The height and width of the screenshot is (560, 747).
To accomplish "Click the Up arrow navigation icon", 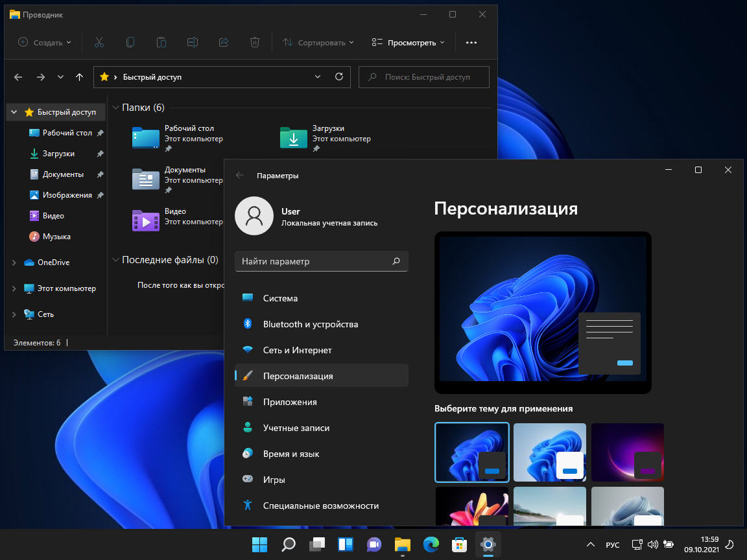I will click(x=79, y=76).
